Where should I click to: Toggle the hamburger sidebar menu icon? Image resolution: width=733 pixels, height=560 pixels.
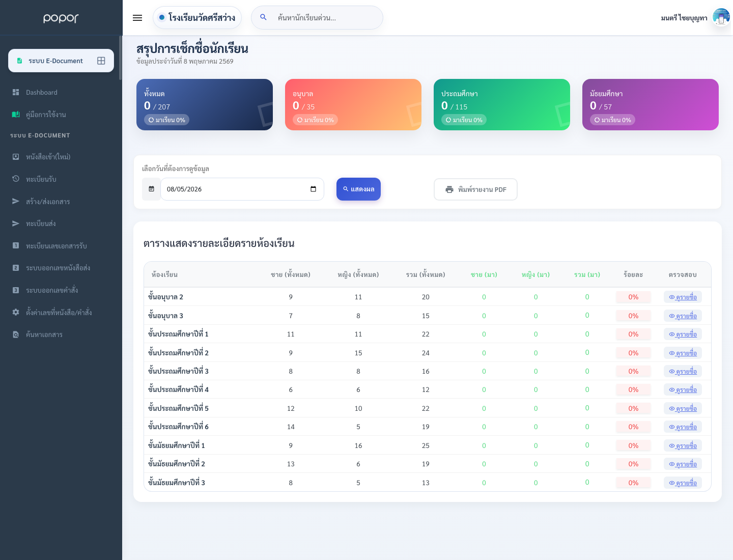coord(137,18)
